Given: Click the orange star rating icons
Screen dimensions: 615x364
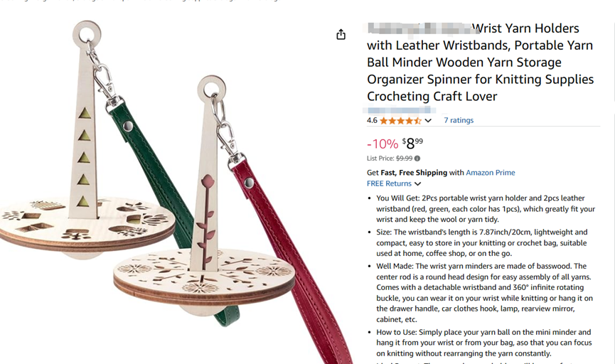Looking at the screenshot, I should pos(400,120).
